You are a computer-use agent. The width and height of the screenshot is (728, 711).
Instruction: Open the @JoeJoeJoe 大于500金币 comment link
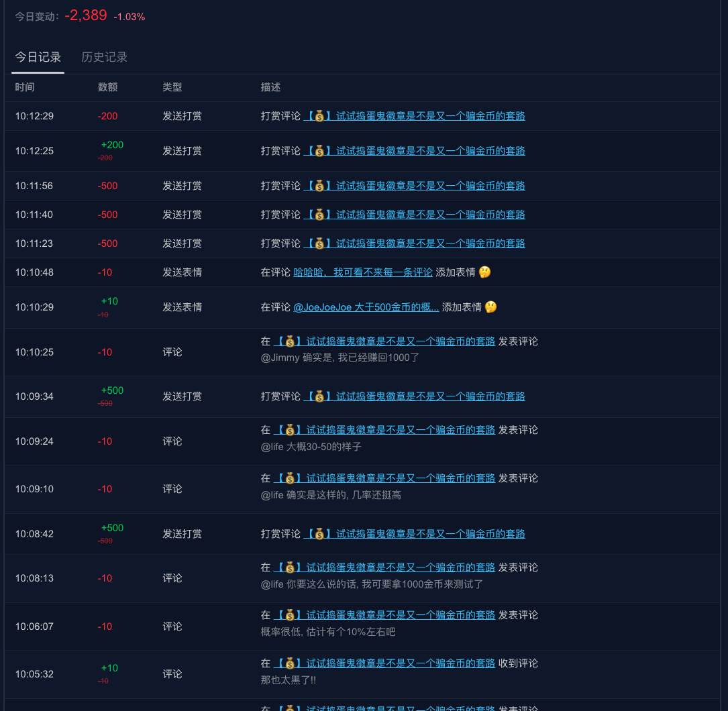[x=366, y=307]
